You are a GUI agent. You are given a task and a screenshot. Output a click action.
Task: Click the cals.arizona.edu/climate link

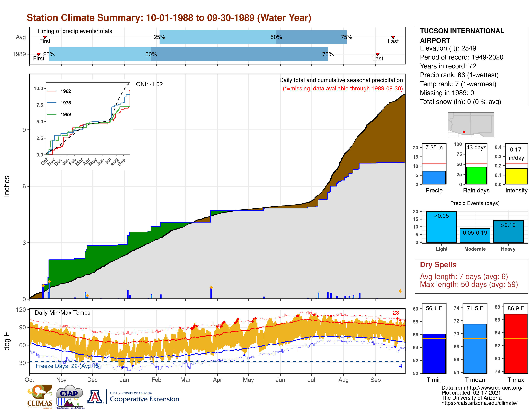tap(479, 403)
